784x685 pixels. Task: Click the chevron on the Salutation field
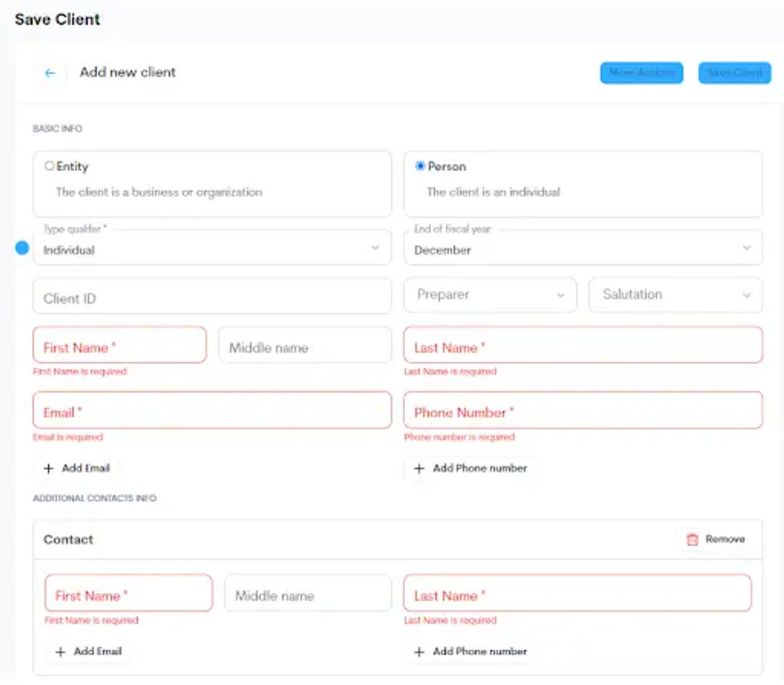(x=747, y=295)
